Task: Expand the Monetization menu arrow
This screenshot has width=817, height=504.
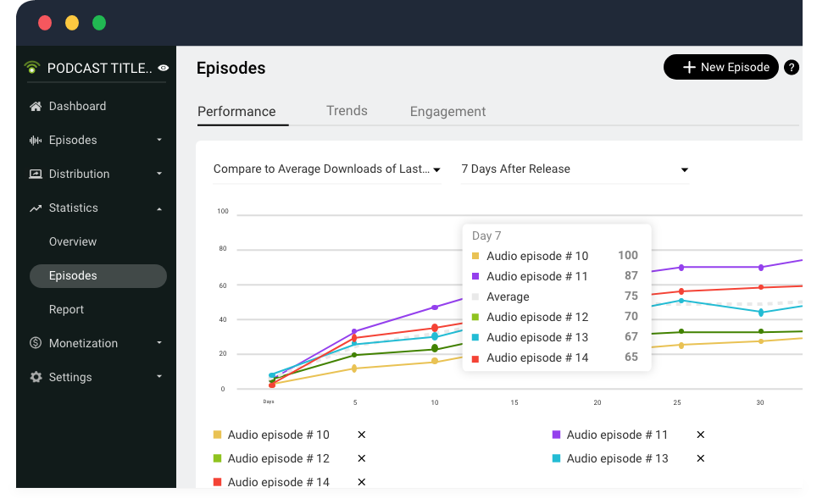Action: tap(159, 343)
